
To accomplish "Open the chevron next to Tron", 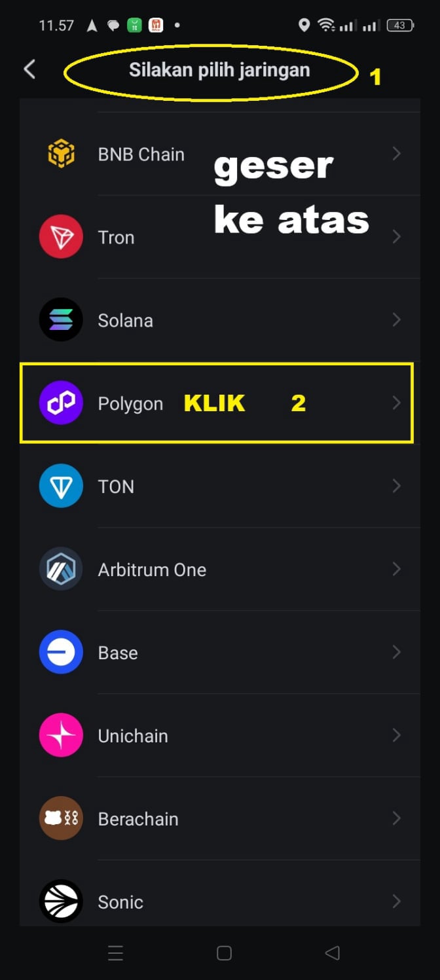I will pyautogui.click(x=396, y=237).
